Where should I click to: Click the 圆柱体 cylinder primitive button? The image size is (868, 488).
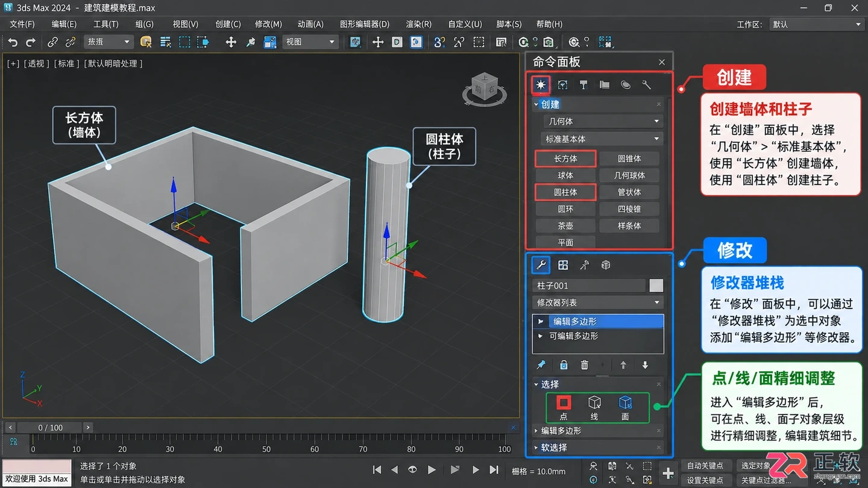tap(565, 192)
